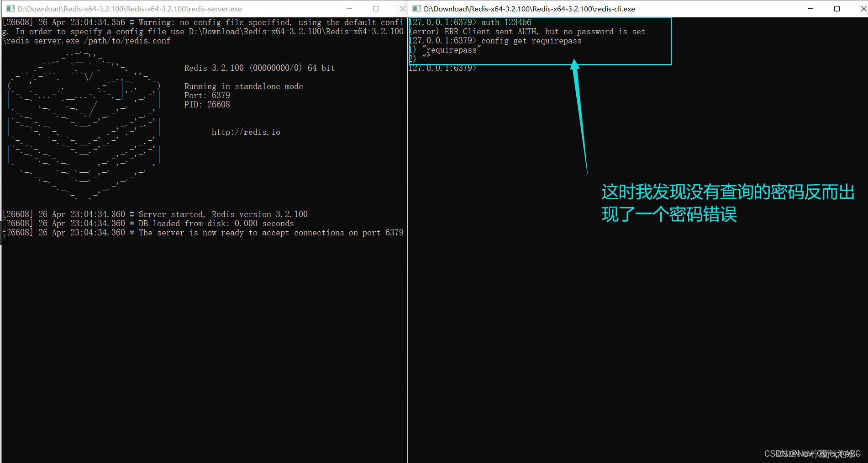Click the http://redis.io URL text
The width and height of the screenshot is (868, 463).
point(246,132)
